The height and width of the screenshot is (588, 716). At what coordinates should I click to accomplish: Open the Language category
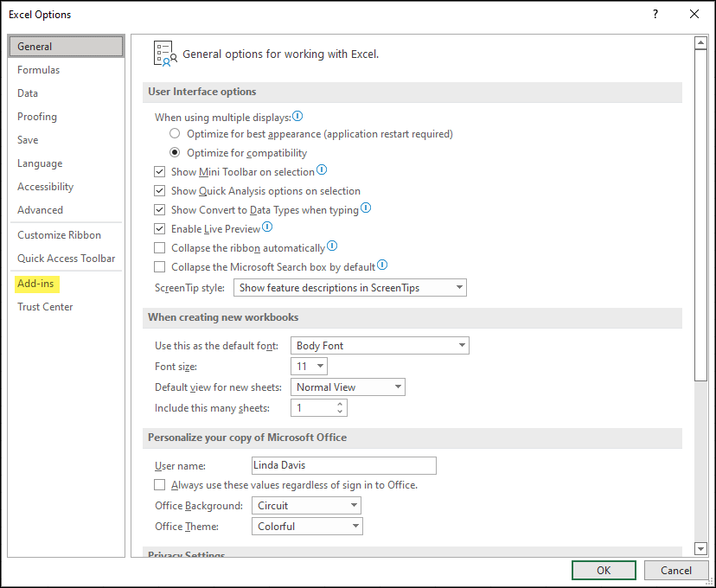click(x=67, y=163)
